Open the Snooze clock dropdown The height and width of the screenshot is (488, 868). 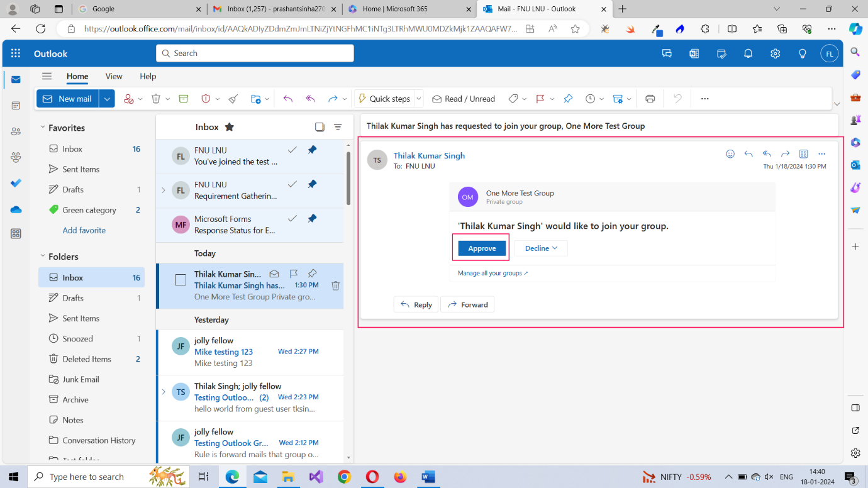601,99
